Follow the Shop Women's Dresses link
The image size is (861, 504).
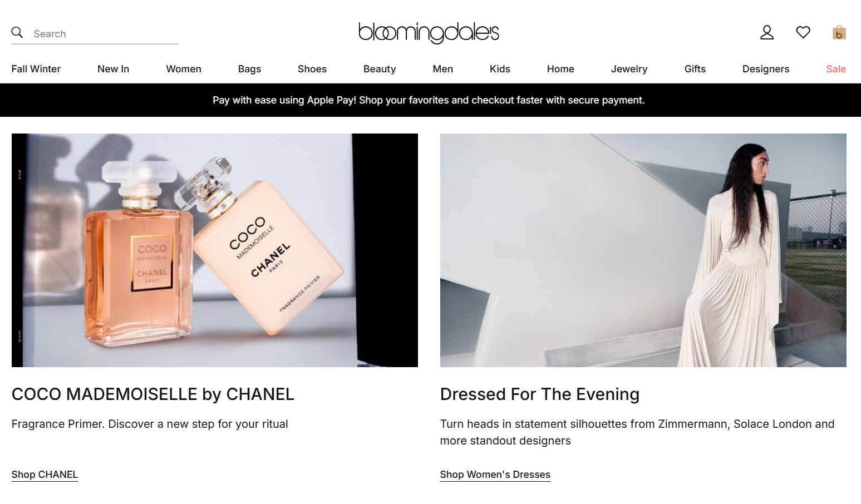tap(495, 475)
